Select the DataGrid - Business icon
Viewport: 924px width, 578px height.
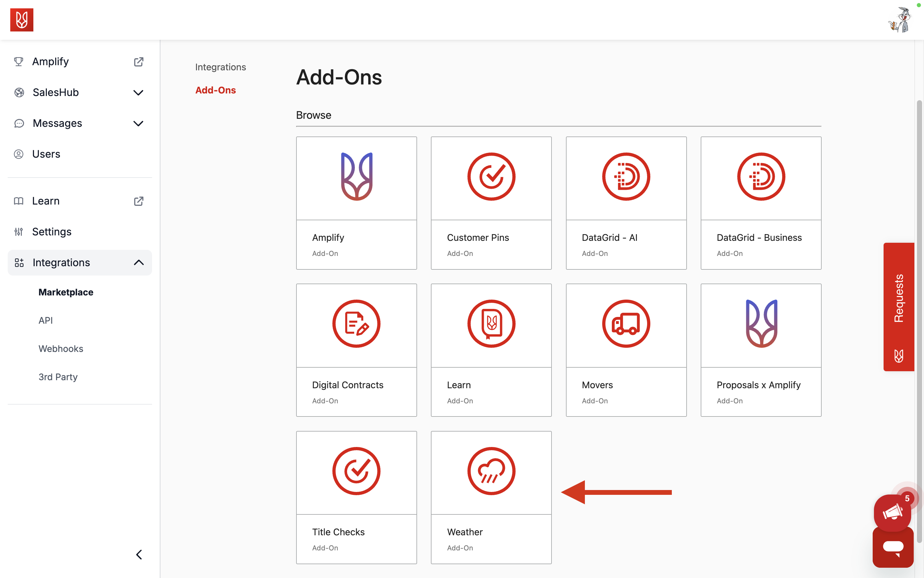coord(761,177)
